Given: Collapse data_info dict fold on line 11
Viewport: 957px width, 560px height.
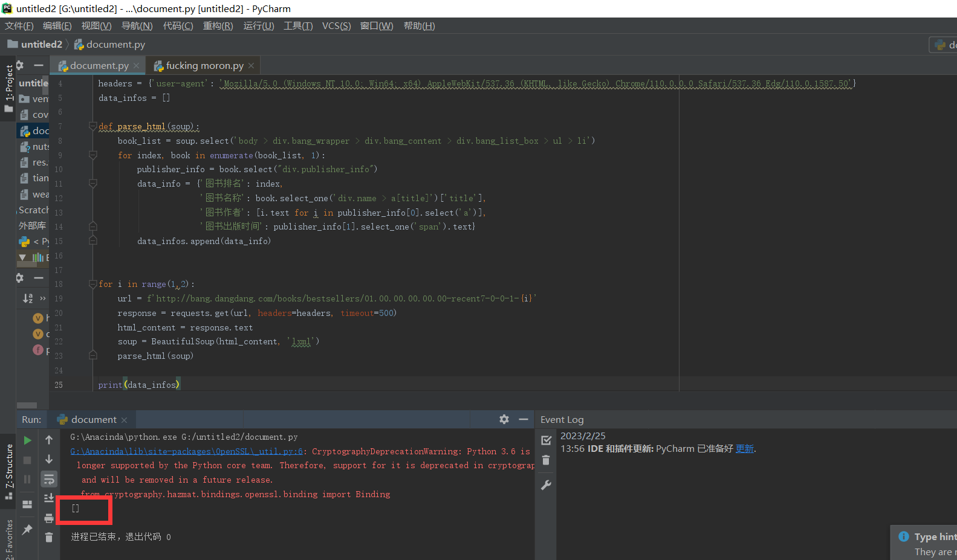Looking at the screenshot, I should coord(93,183).
